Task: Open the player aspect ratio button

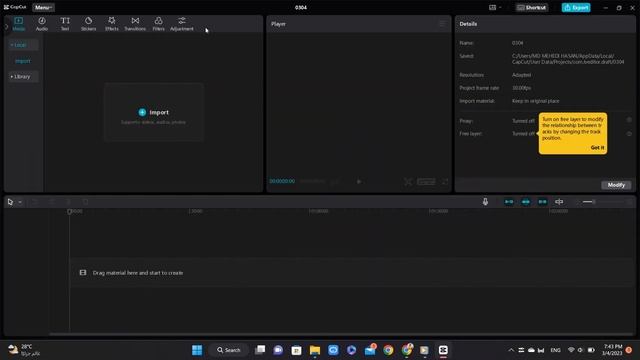Action: (x=426, y=182)
